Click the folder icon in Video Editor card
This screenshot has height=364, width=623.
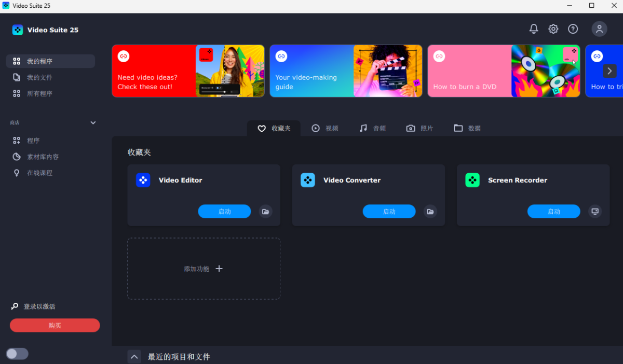point(266,212)
